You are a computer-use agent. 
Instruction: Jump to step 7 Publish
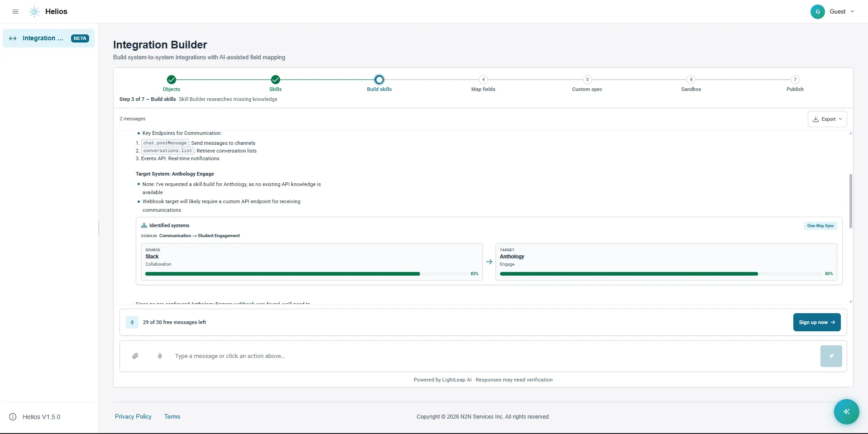(795, 83)
